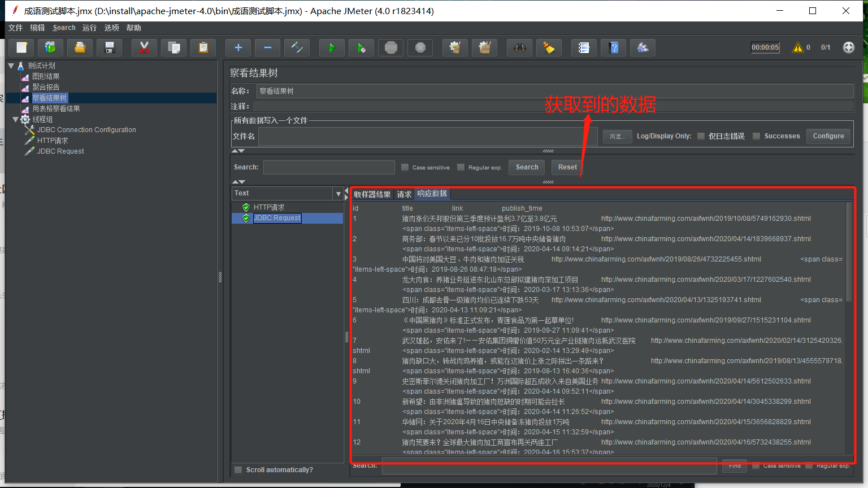Click the Find button in response panel
The width and height of the screenshot is (868, 488).
(735, 466)
